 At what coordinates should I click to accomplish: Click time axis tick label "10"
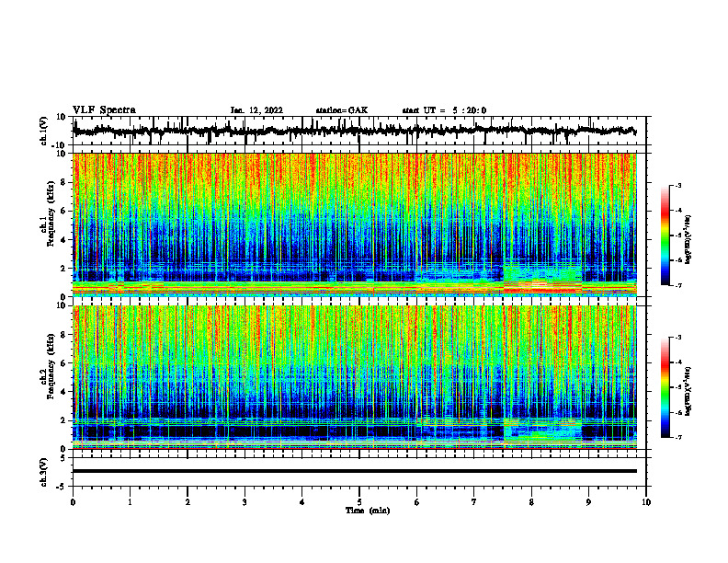coord(646,502)
